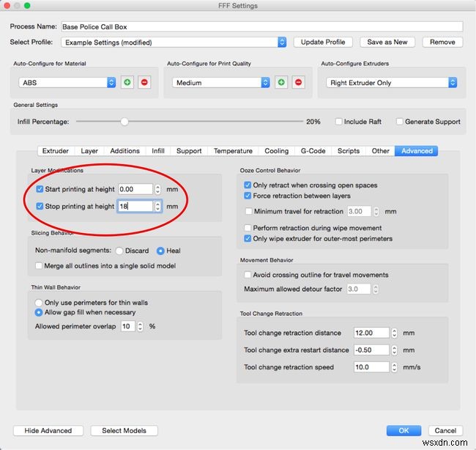Click the Maximum allowed detour factor field

point(359,289)
